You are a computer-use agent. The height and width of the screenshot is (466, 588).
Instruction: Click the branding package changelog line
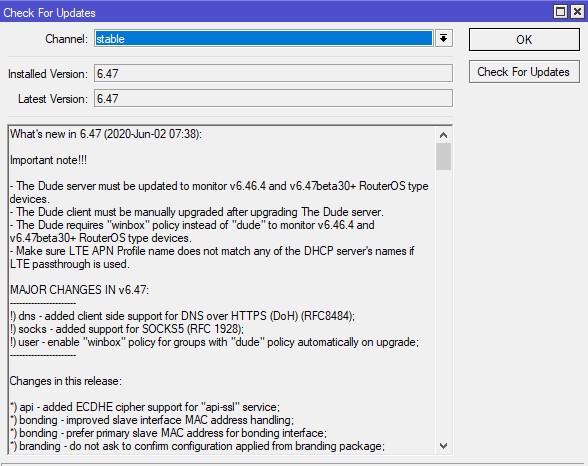point(197,446)
